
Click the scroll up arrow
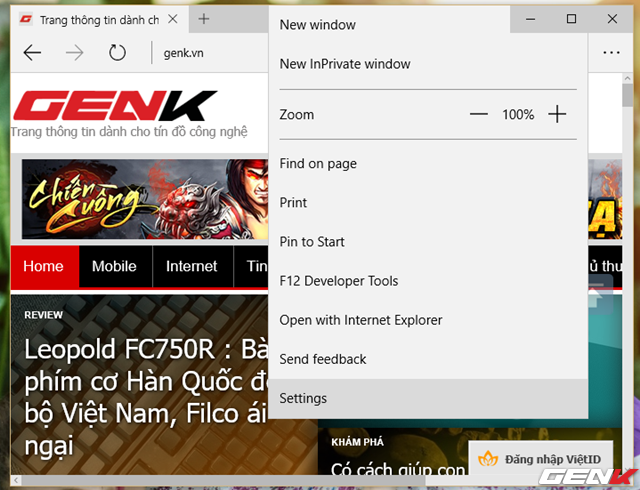click(627, 78)
